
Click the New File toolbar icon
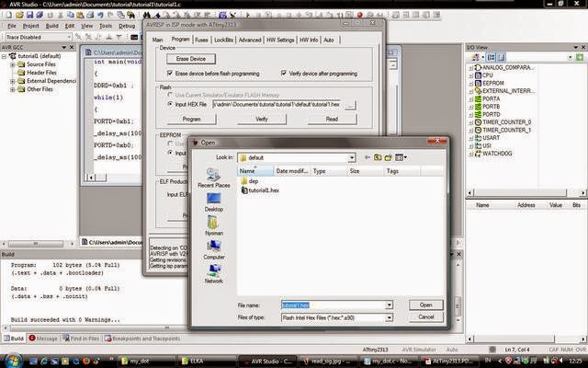click(8, 15)
